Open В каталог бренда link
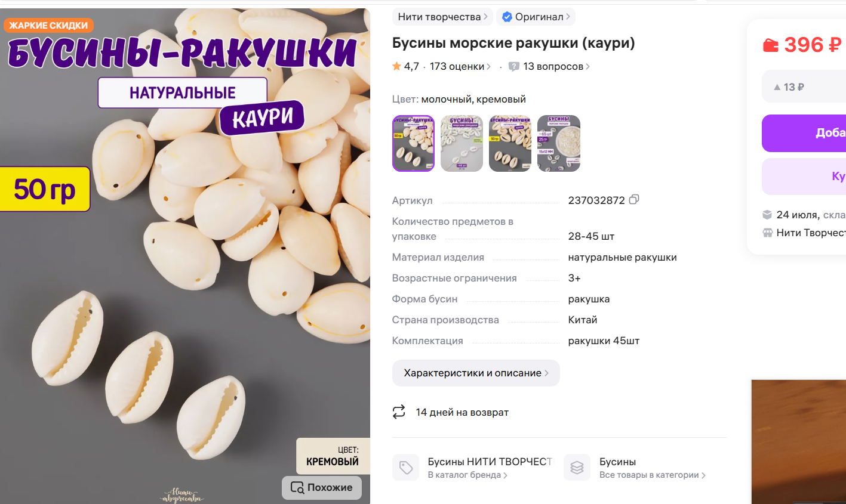Image resolution: width=846 pixels, height=504 pixels. 467,475
